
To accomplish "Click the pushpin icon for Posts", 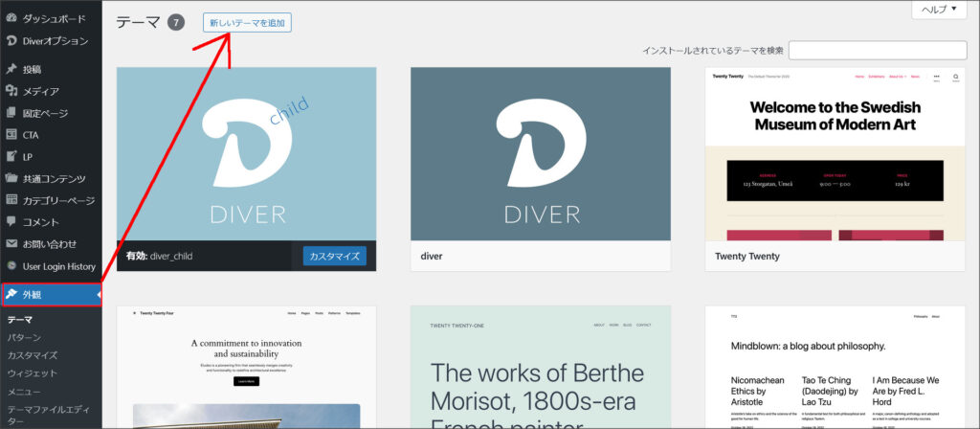I will pos(11,70).
